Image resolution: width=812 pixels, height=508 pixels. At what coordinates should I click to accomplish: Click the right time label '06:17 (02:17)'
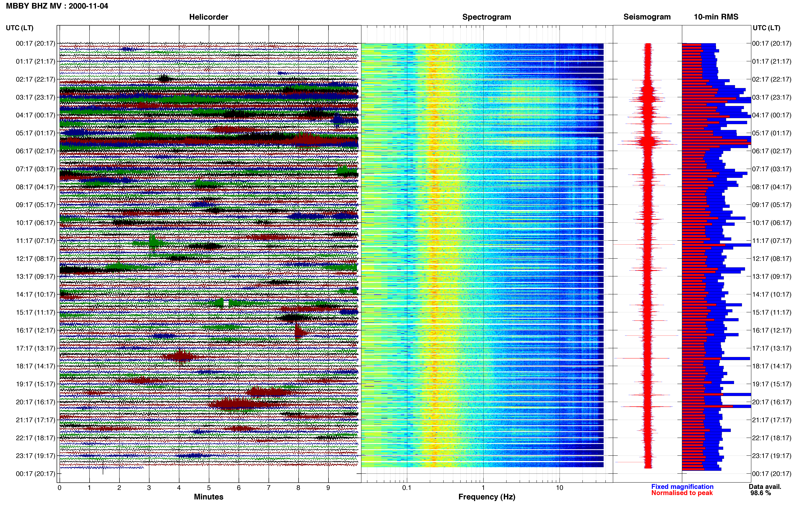click(x=772, y=151)
